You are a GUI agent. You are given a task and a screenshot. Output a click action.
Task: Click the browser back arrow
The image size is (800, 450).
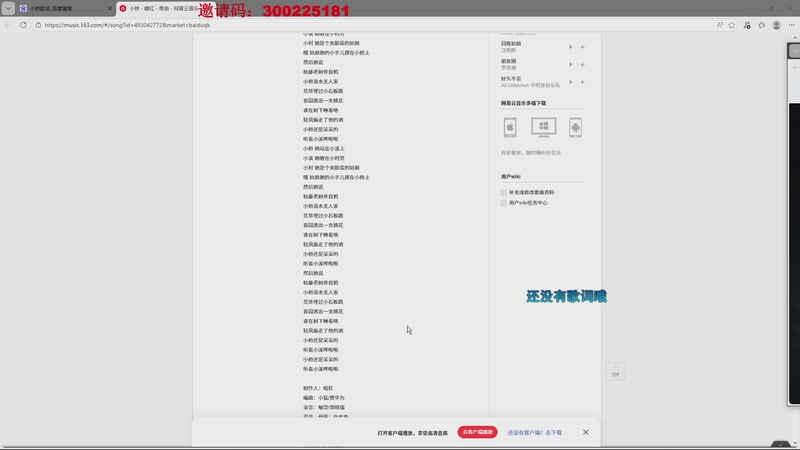pos(8,25)
